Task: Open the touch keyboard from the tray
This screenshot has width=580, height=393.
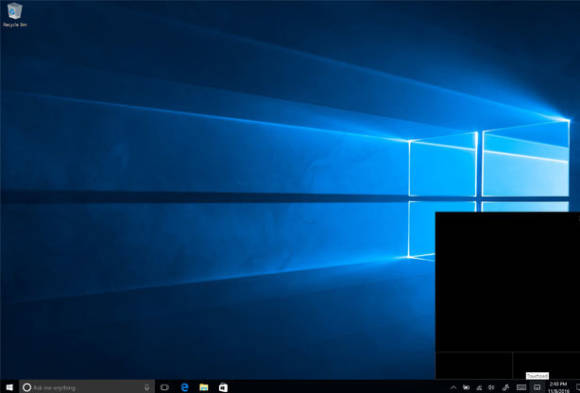Action: pos(521,387)
